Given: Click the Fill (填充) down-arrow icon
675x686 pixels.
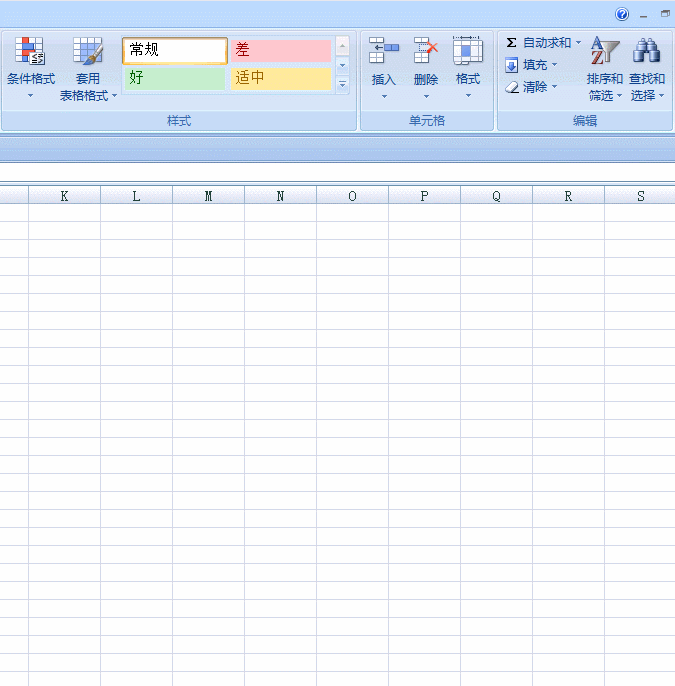Looking at the screenshot, I should [511, 65].
